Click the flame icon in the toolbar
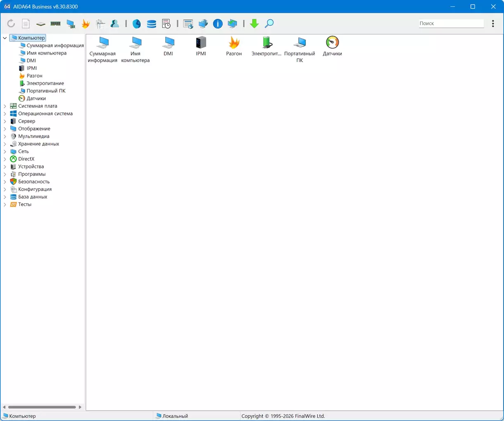 point(85,24)
